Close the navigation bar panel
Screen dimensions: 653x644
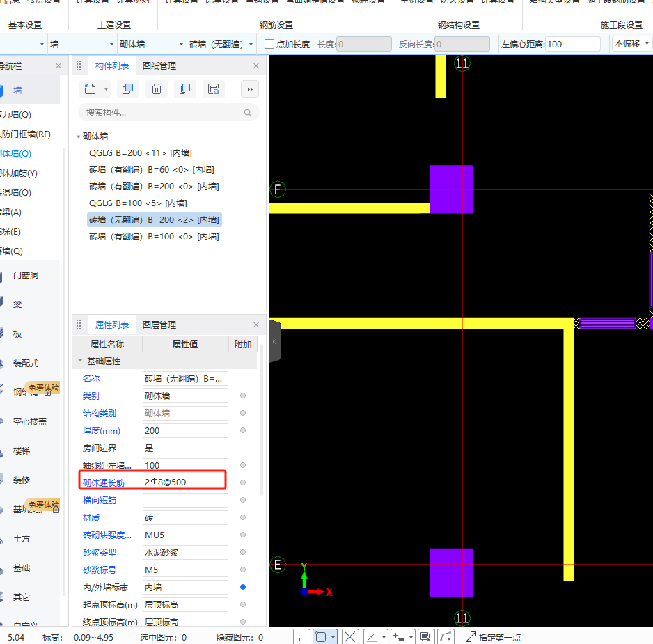58,66
